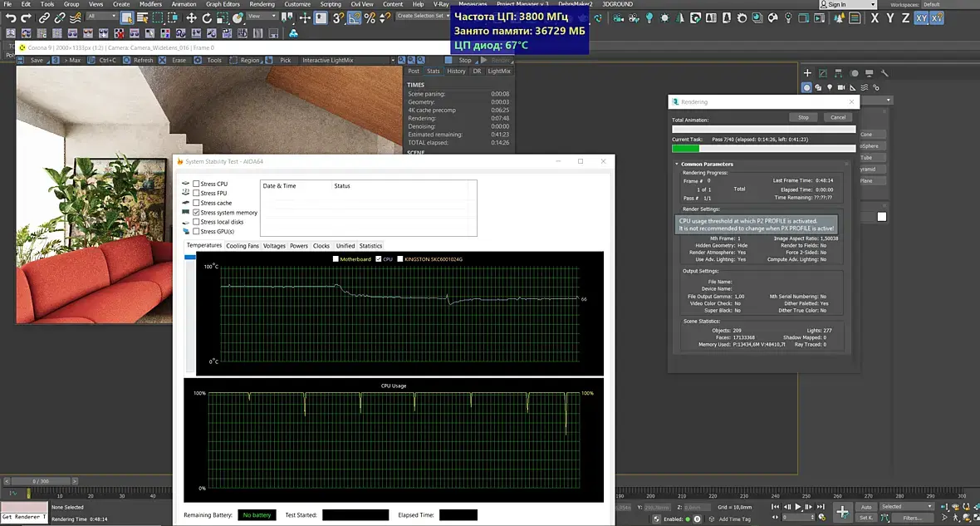The image size is (980, 526).
Task: Uncheck Stress system memory option
Action: tap(196, 213)
